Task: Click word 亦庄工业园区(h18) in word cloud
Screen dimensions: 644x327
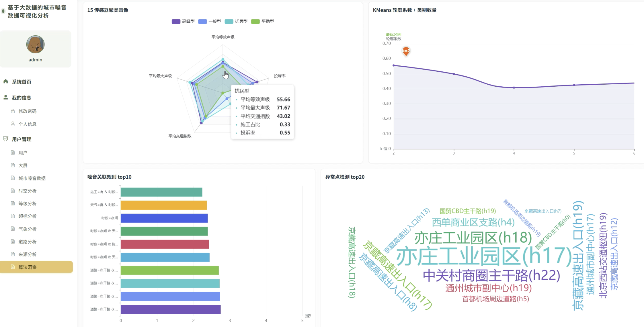Action: (473, 238)
